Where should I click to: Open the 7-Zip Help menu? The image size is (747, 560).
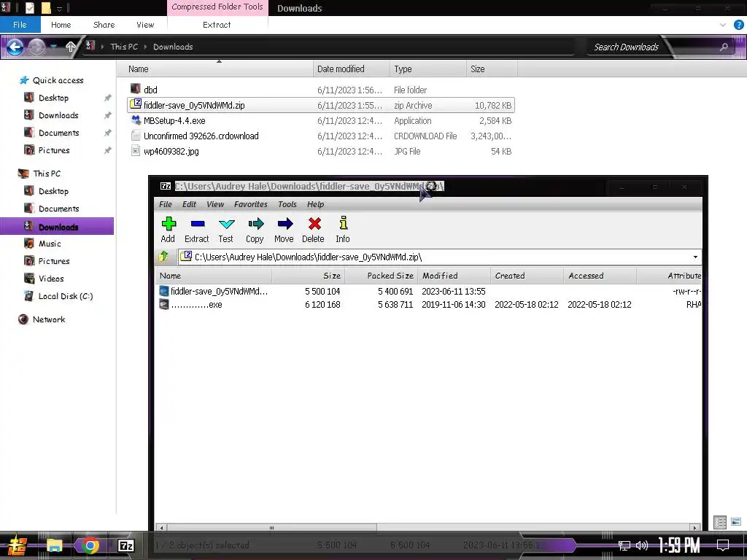tap(315, 204)
